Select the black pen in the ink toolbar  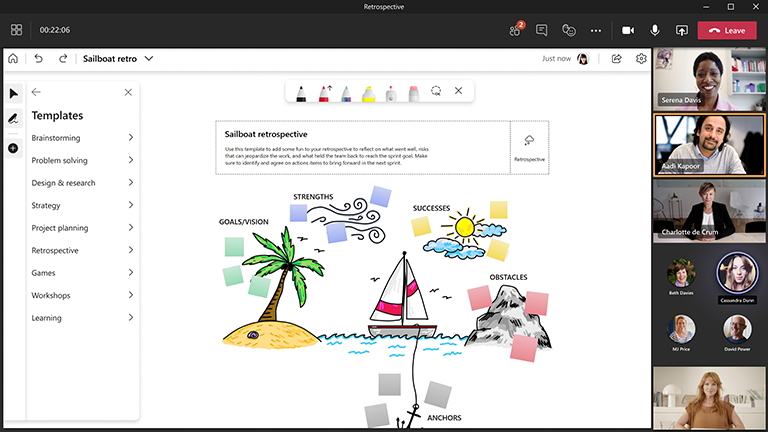click(x=302, y=92)
